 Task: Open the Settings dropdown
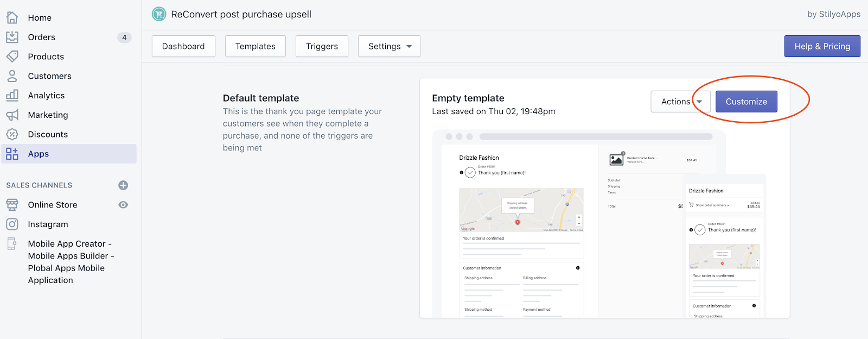(389, 46)
